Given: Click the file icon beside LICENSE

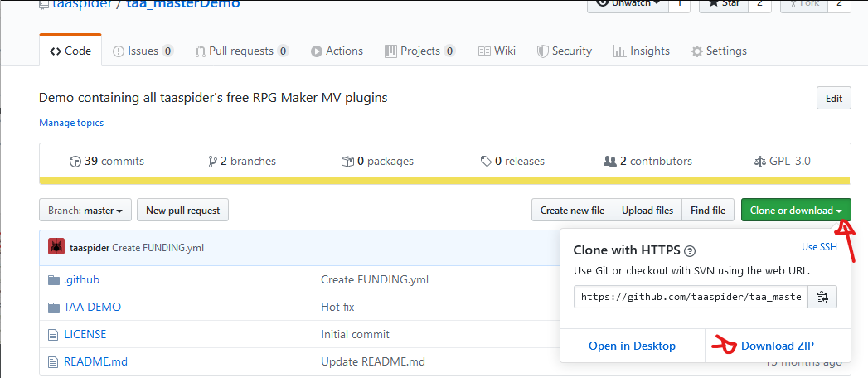Looking at the screenshot, I should point(53,335).
